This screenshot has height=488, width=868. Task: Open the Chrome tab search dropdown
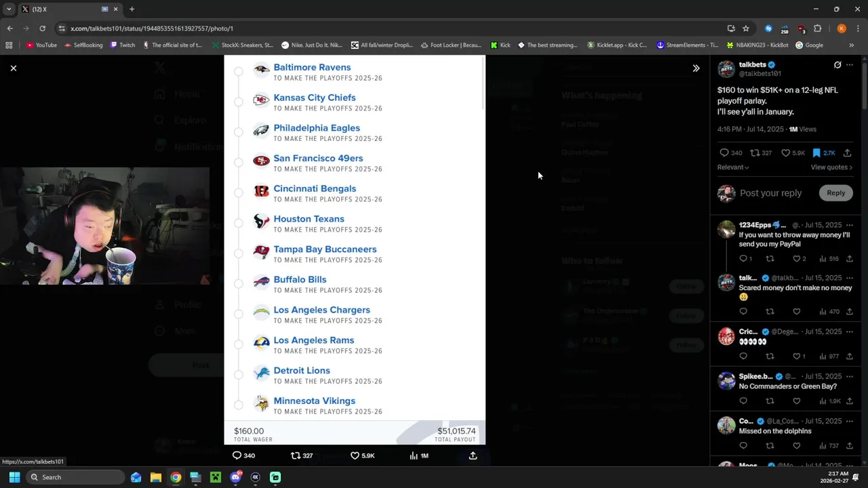[9, 9]
